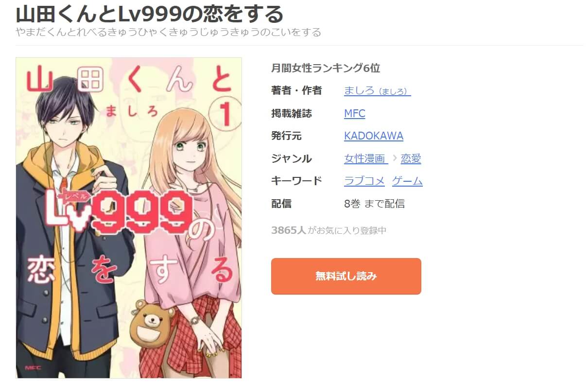
Task: Click the Lv999 logo on the cover
Action: point(120,209)
